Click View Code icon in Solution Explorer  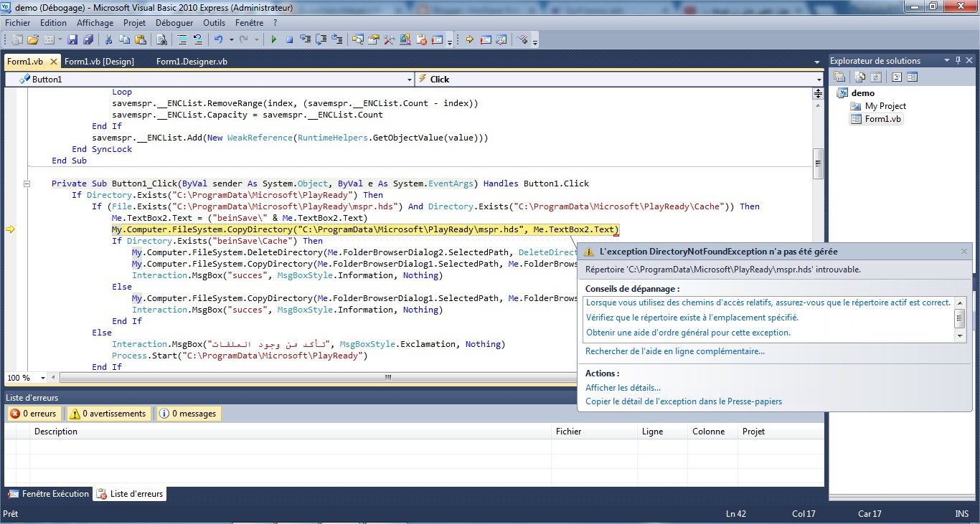pos(897,77)
